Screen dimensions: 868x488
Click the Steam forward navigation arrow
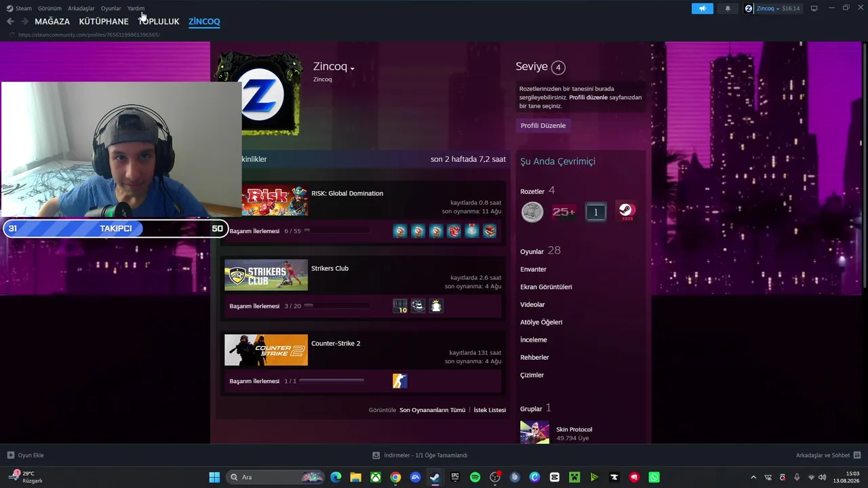[x=24, y=22]
